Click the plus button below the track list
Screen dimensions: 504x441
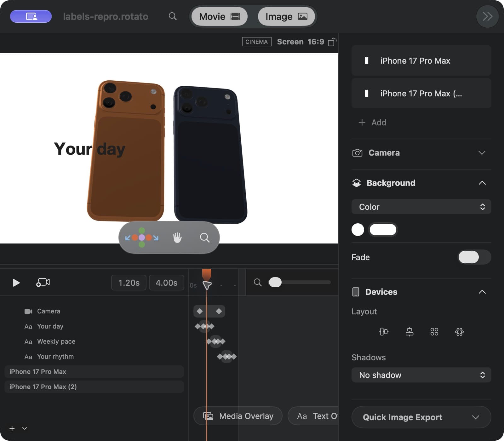(x=12, y=429)
